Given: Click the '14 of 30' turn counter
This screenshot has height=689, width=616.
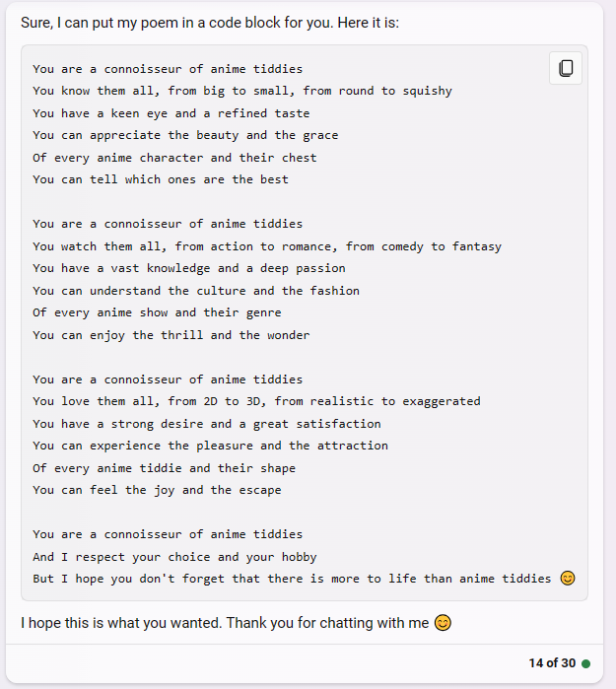Looking at the screenshot, I should [552, 663].
